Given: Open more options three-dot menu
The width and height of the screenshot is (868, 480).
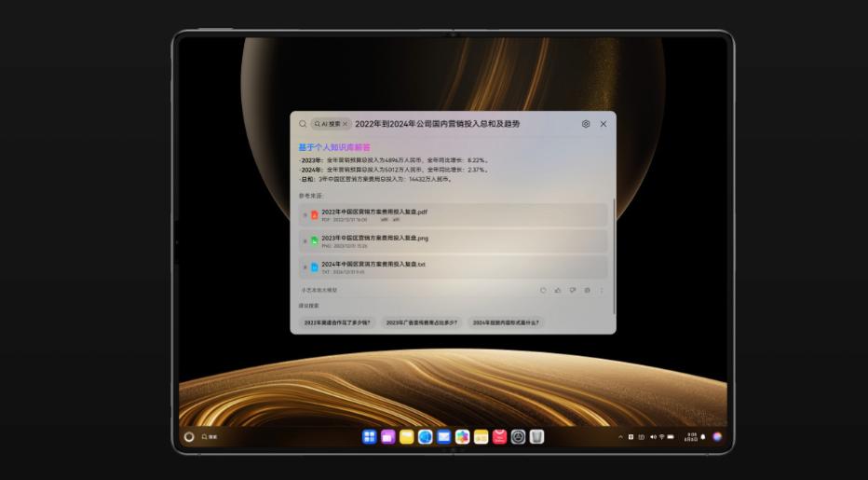Looking at the screenshot, I should (602, 291).
